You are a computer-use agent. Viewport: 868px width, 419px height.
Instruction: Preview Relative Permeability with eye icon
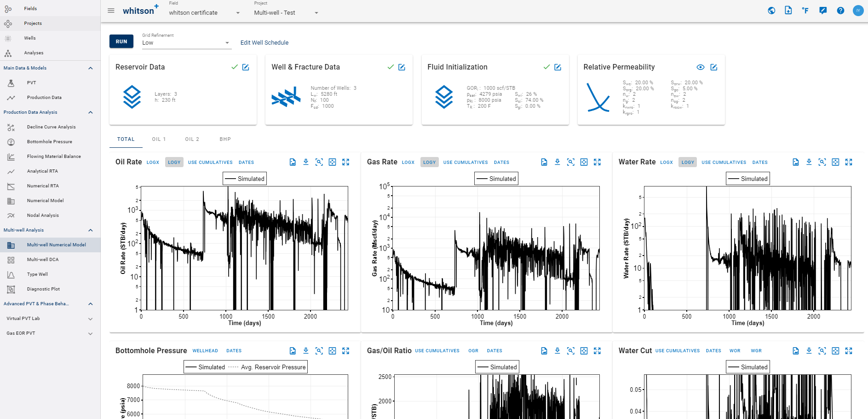pyautogui.click(x=701, y=67)
